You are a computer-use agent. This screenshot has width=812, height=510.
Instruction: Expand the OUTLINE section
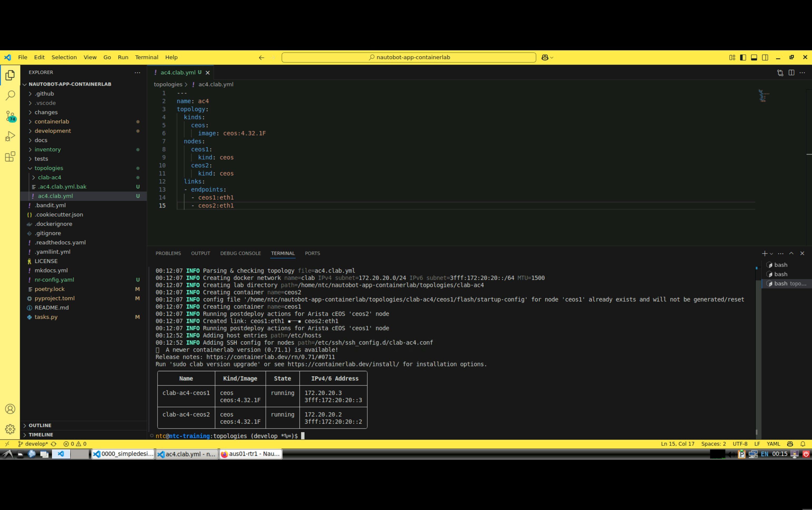[x=40, y=425]
